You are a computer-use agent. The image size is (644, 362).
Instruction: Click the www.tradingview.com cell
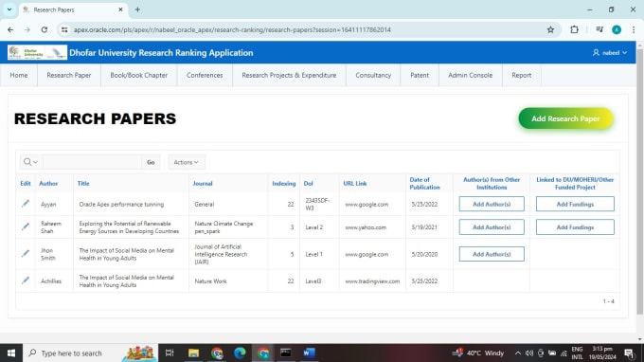tap(372, 281)
